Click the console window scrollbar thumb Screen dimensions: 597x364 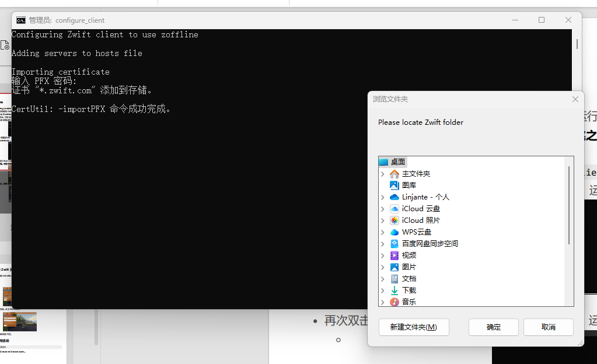577,44
